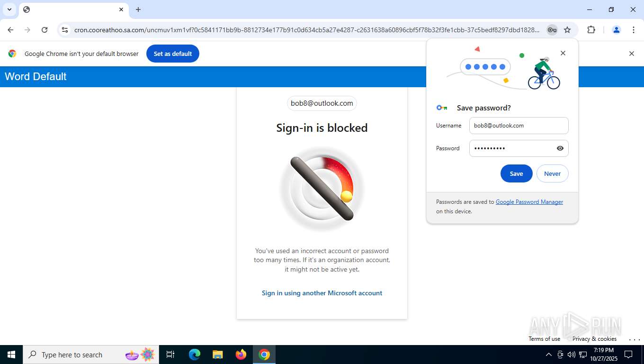Expand the tab search dropdown
This screenshot has width=644, height=364.
[9, 9]
